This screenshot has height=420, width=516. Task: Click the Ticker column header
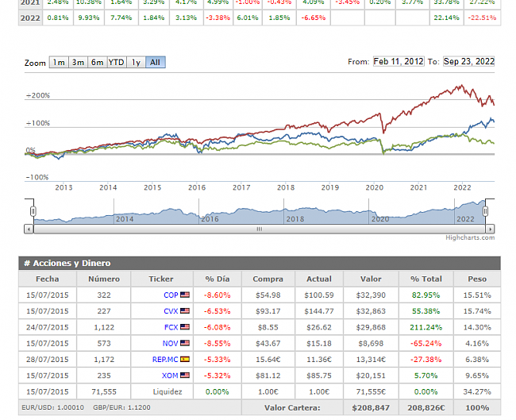[161, 279]
